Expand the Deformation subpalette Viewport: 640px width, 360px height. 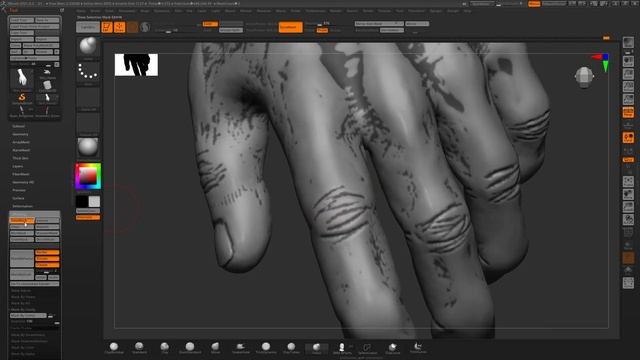(x=22, y=206)
